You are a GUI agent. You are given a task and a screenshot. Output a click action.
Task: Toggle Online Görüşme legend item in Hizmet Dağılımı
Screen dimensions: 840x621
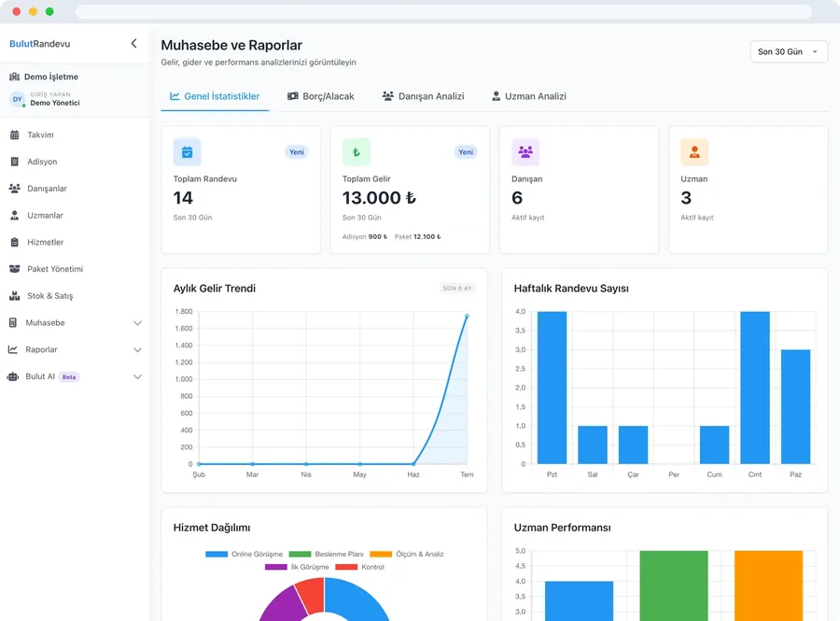coord(244,554)
